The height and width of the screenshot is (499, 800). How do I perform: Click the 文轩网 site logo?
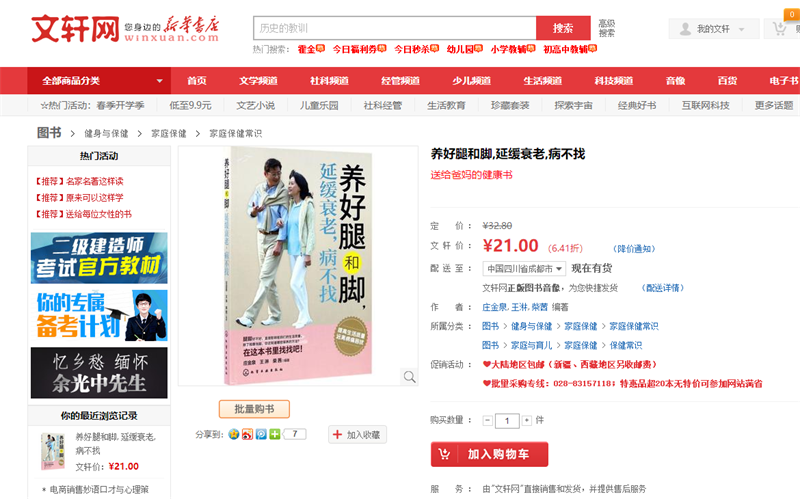click(x=75, y=29)
